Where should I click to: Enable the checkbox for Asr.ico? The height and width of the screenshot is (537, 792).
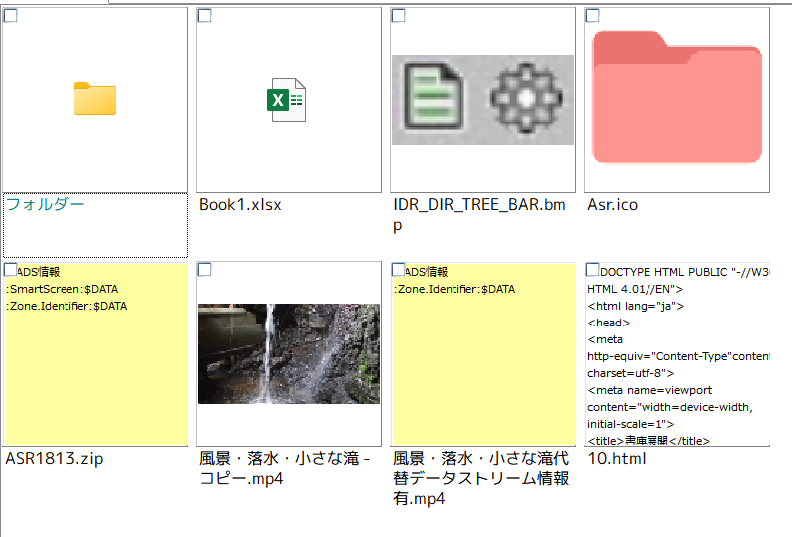click(592, 15)
